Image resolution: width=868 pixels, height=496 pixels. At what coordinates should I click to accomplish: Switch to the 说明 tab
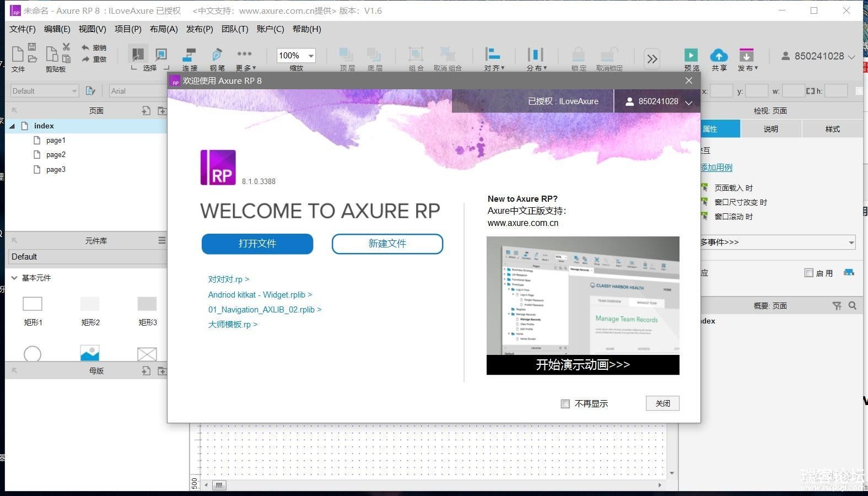coord(771,129)
